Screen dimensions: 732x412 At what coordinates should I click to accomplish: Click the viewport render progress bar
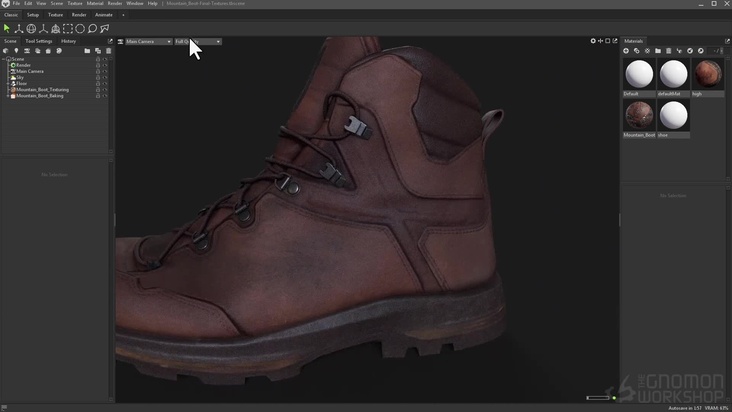598,398
